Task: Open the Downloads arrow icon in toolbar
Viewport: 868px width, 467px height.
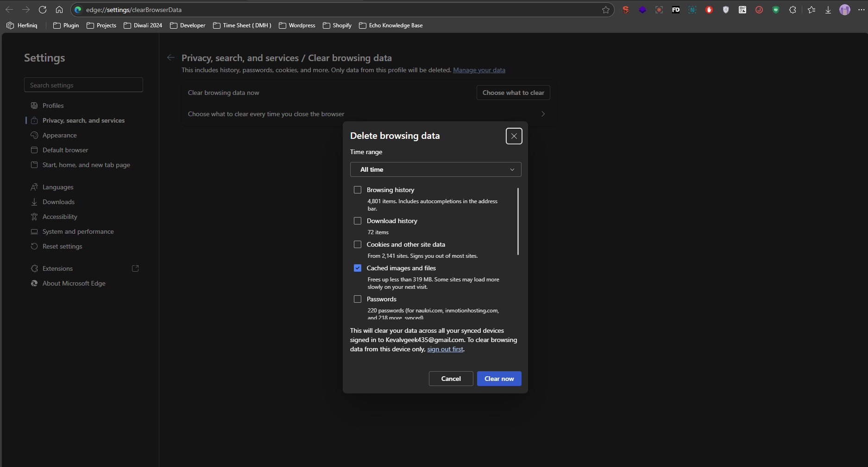Action: [828, 10]
